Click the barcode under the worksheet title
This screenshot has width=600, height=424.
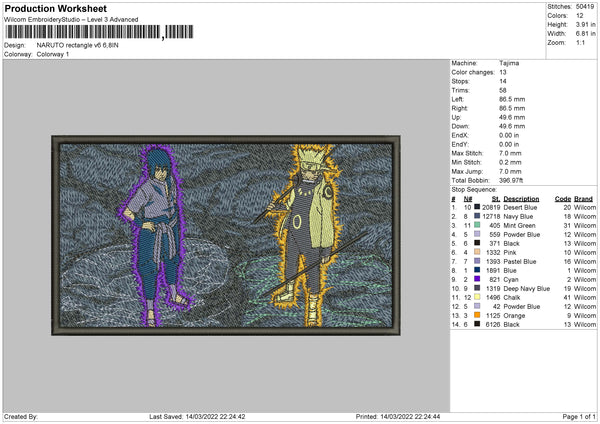coord(99,32)
